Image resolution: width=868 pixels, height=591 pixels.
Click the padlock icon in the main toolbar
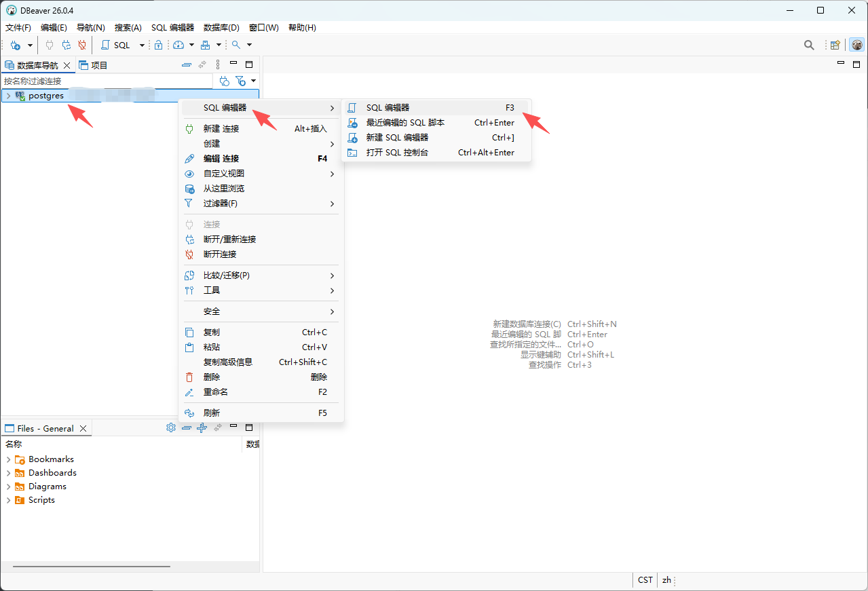158,45
